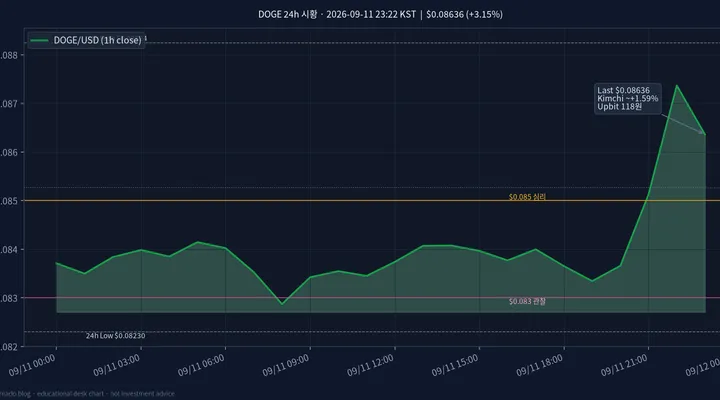Click the footer disclaimer 'not investment advice'

point(142,394)
